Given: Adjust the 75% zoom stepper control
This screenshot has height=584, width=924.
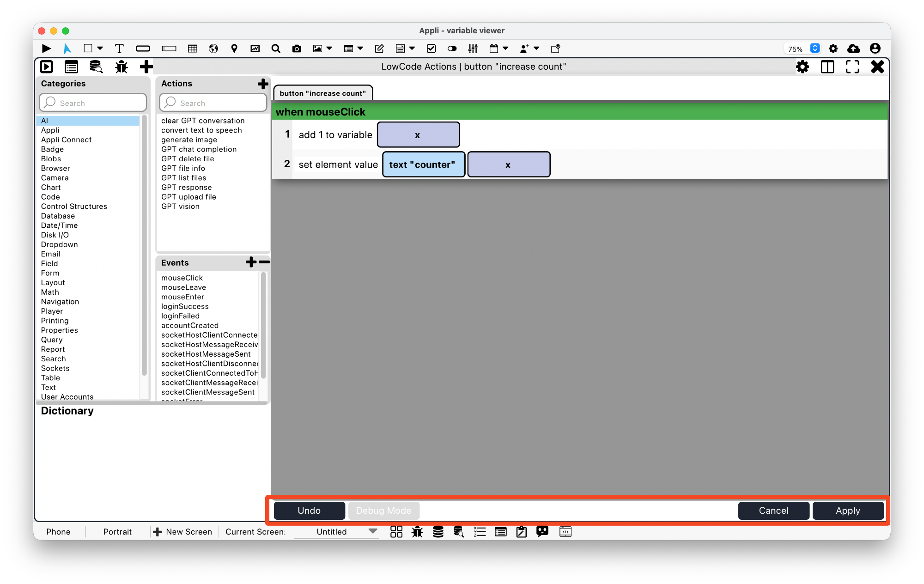Looking at the screenshot, I should tap(815, 48).
